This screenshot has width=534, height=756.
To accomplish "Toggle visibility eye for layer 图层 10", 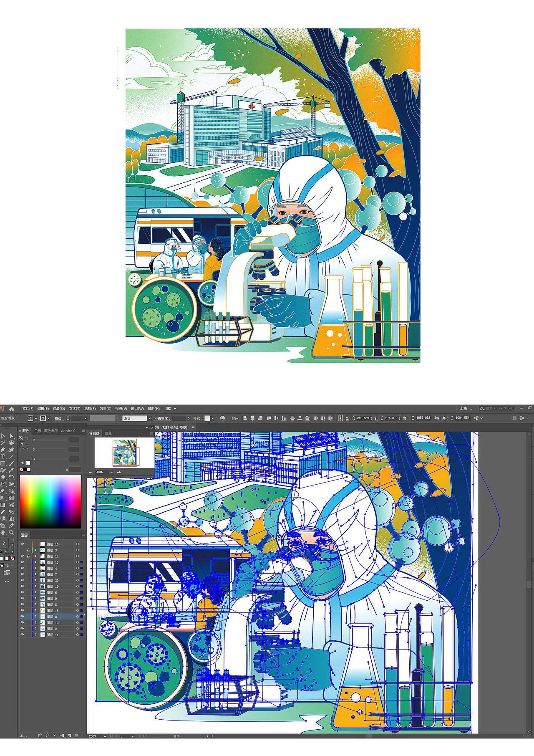I will pos(22,544).
